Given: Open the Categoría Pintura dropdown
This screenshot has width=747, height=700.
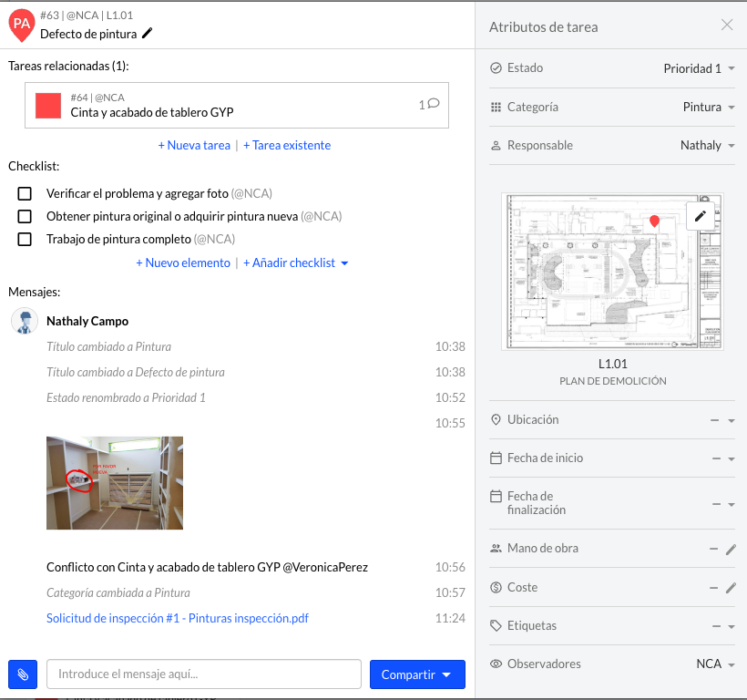Looking at the screenshot, I should [709, 108].
